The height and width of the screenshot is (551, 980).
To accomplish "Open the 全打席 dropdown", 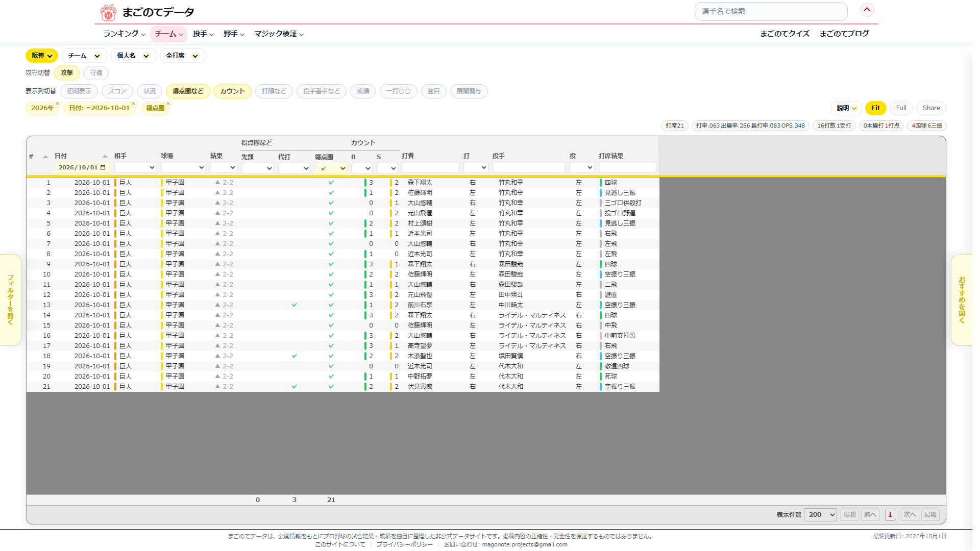I will pyautogui.click(x=182, y=56).
